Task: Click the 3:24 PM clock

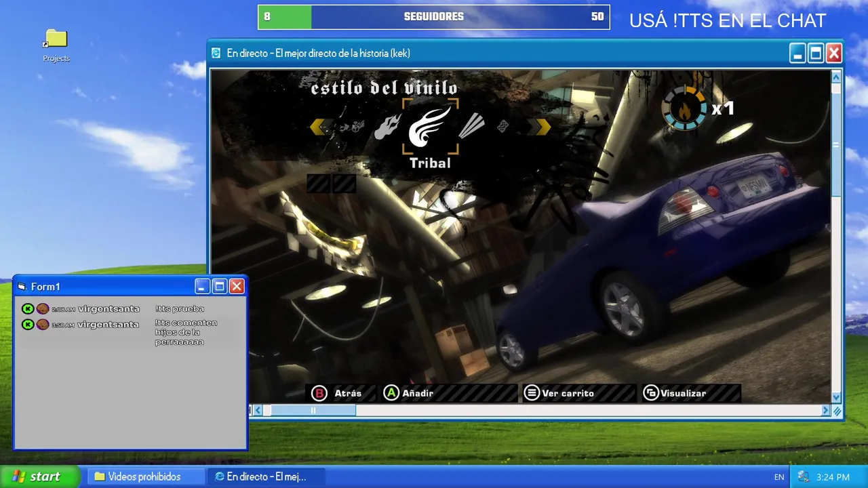Action: tap(833, 477)
